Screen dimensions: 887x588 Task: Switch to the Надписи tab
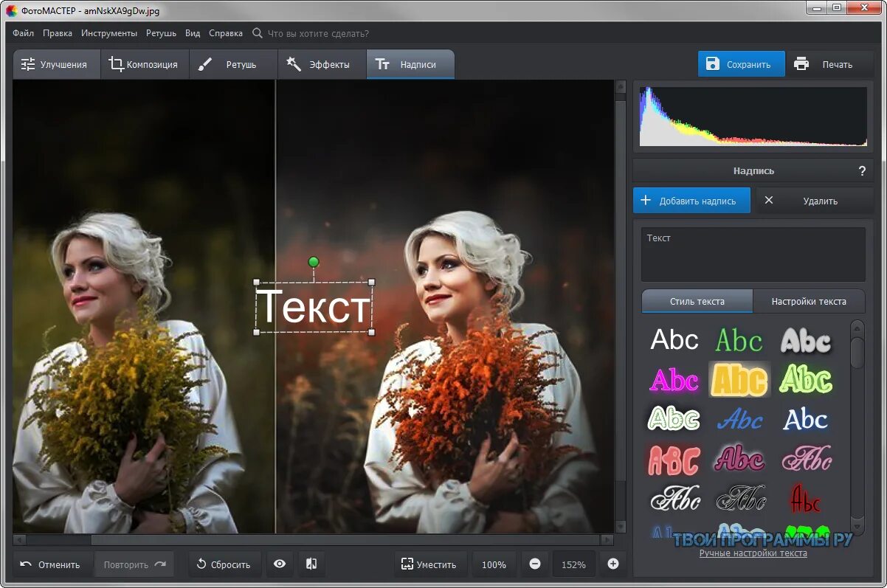coord(410,64)
